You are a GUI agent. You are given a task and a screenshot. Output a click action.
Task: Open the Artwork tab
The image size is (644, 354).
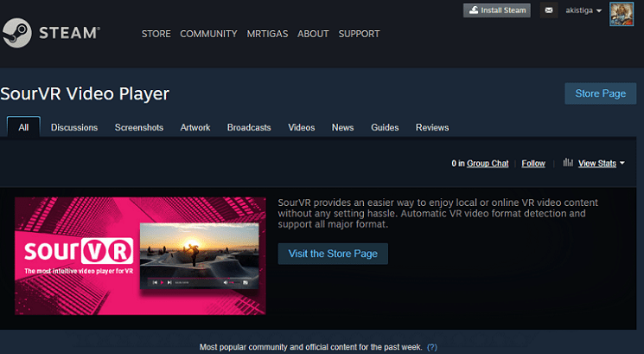click(x=195, y=127)
